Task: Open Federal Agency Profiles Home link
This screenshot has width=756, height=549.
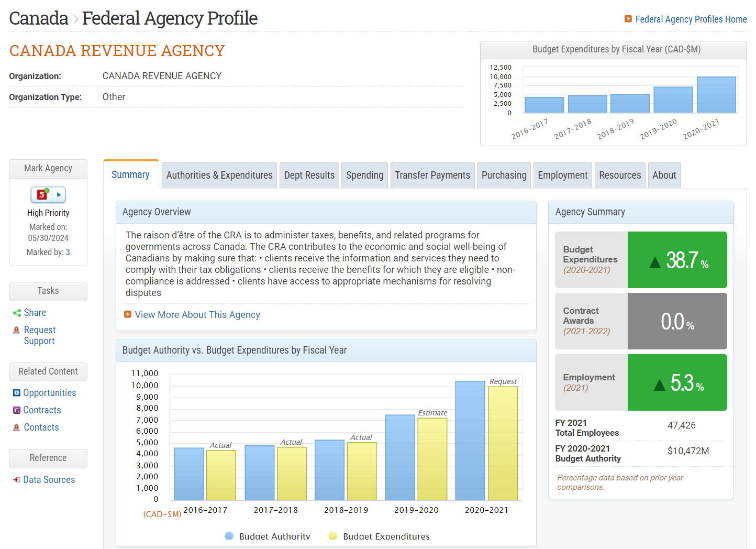Action: 691,19
